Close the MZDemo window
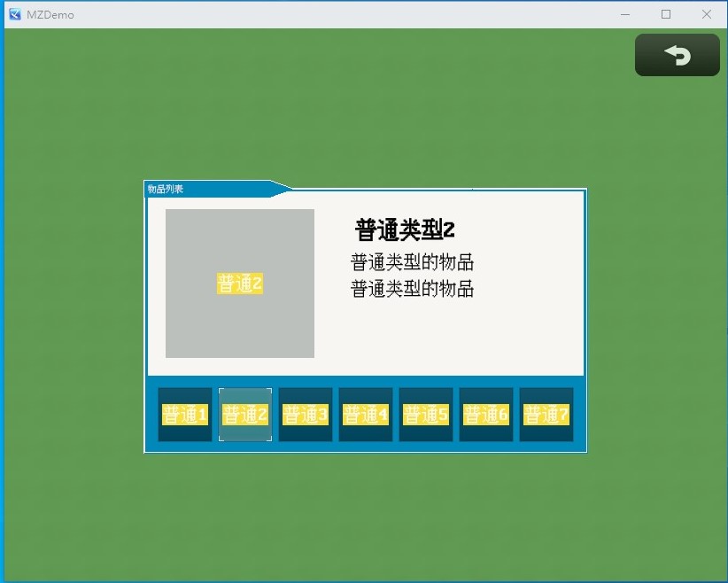728x583 pixels. (x=707, y=14)
